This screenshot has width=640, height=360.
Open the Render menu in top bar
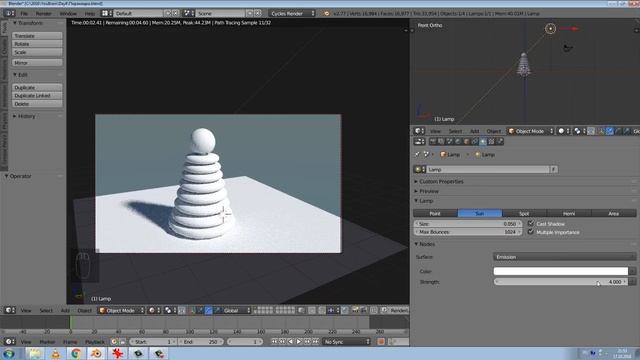(43, 13)
